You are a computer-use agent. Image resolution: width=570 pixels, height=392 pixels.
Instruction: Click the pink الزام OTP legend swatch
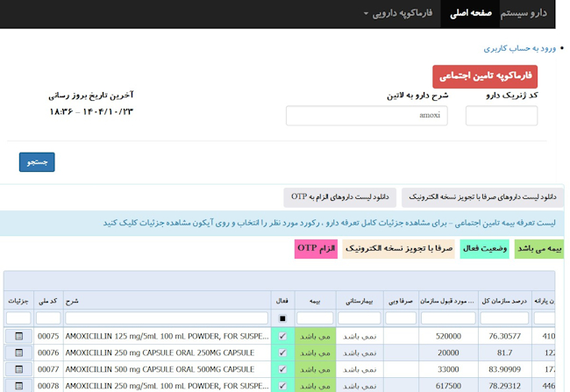pyautogui.click(x=317, y=249)
